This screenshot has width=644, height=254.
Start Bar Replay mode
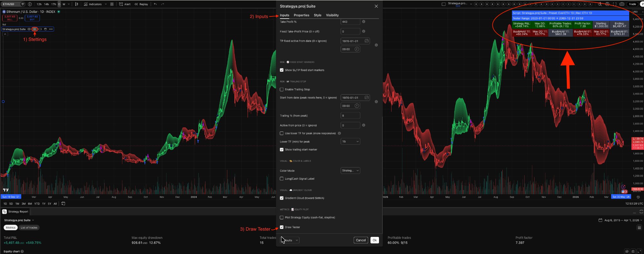click(141, 4)
